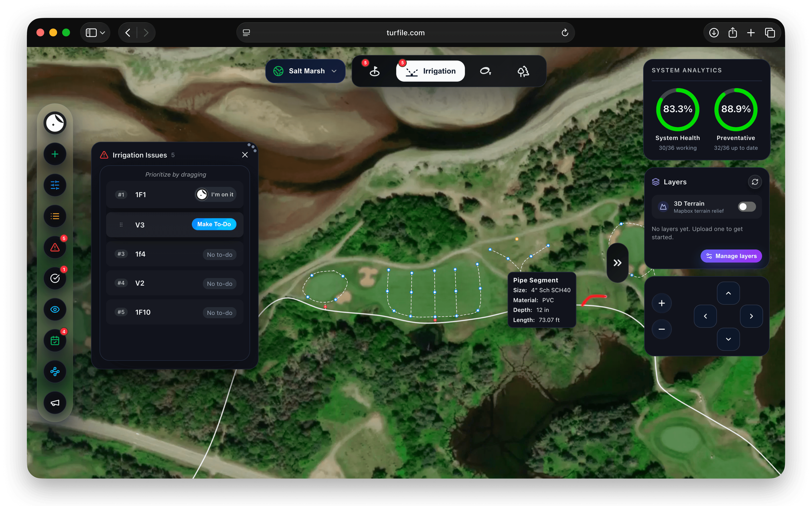Click the megaphone announcements icon
812x506 pixels.
pos(55,403)
